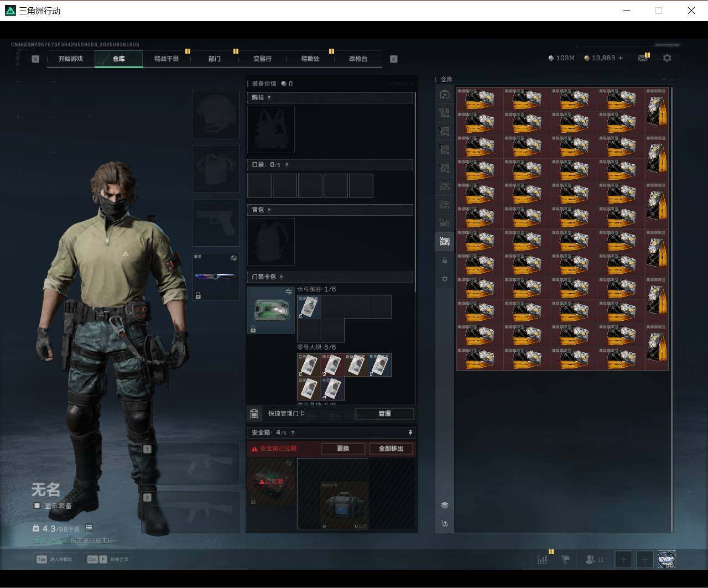
Task: Click the swap arrows on keycard case
Action: 288,292
